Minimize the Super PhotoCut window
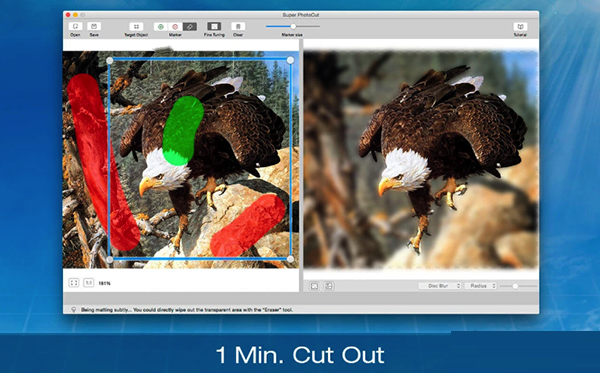Image resolution: width=600 pixels, height=373 pixels. coord(75,15)
